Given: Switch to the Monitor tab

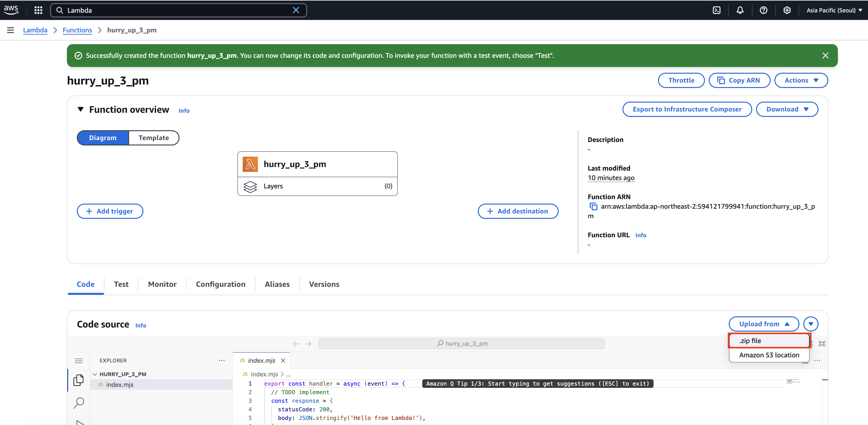Looking at the screenshot, I should (x=162, y=284).
